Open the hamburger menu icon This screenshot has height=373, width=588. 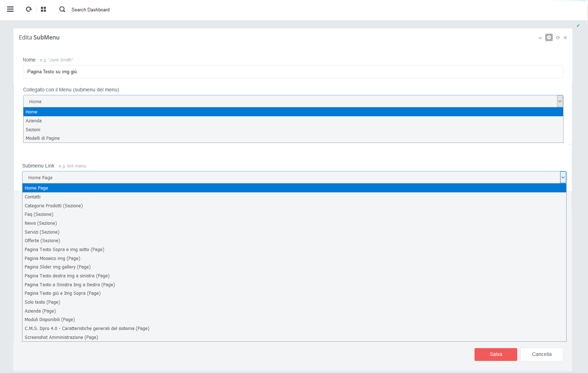point(10,9)
